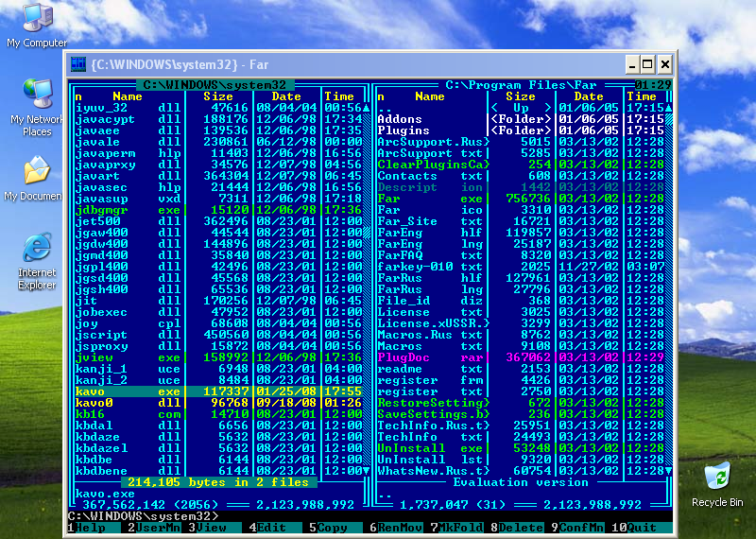Select kb16 com in left panel

[x=218, y=414]
